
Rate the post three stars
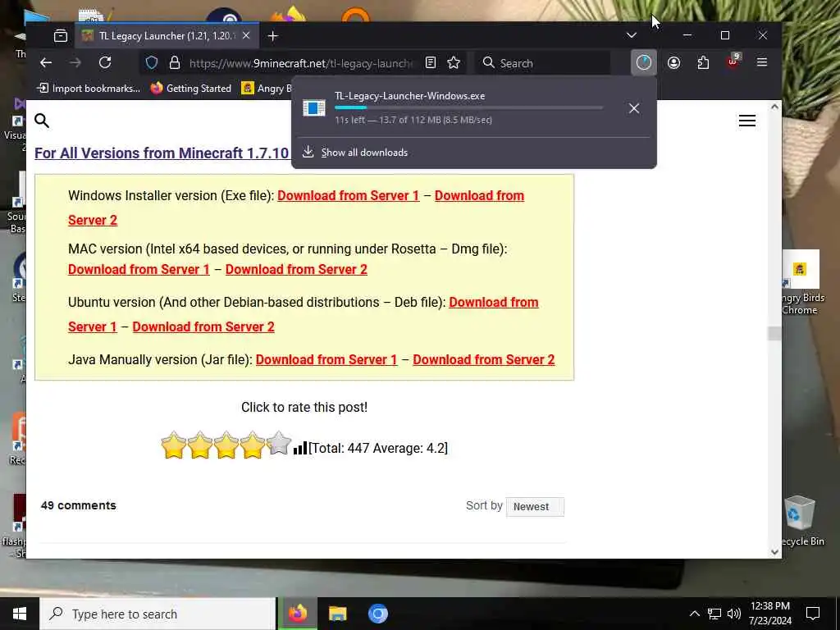[x=226, y=445]
